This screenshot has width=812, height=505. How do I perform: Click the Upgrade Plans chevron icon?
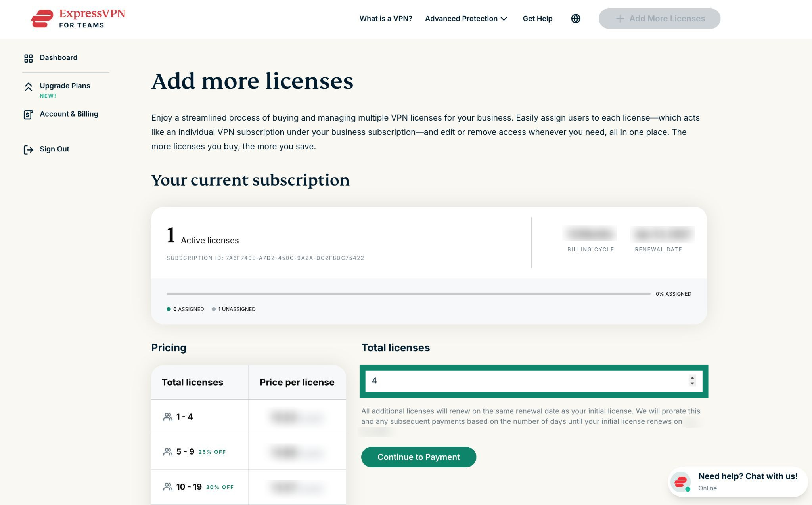[x=28, y=87]
